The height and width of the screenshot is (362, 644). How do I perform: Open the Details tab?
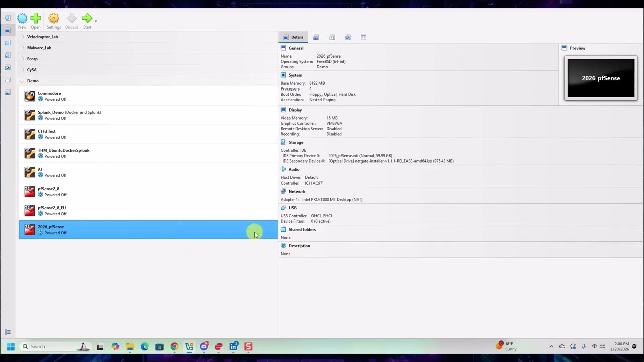293,37
